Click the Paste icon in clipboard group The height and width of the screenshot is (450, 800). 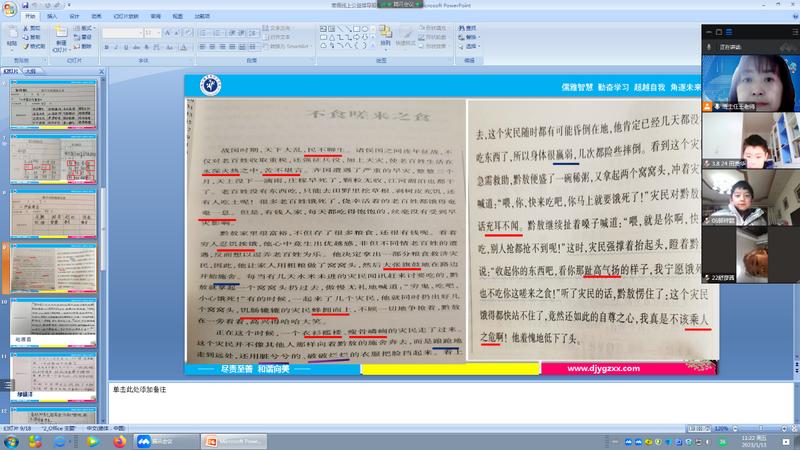coord(11,37)
